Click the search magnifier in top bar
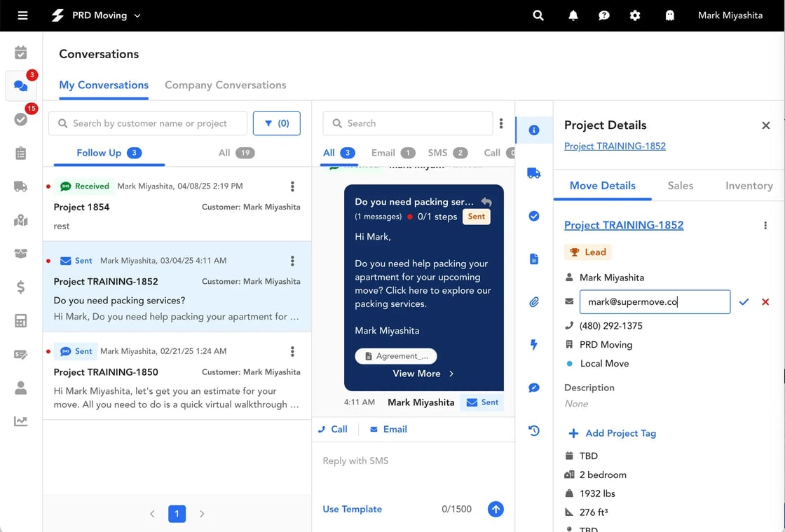785x532 pixels. click(538, 15)
